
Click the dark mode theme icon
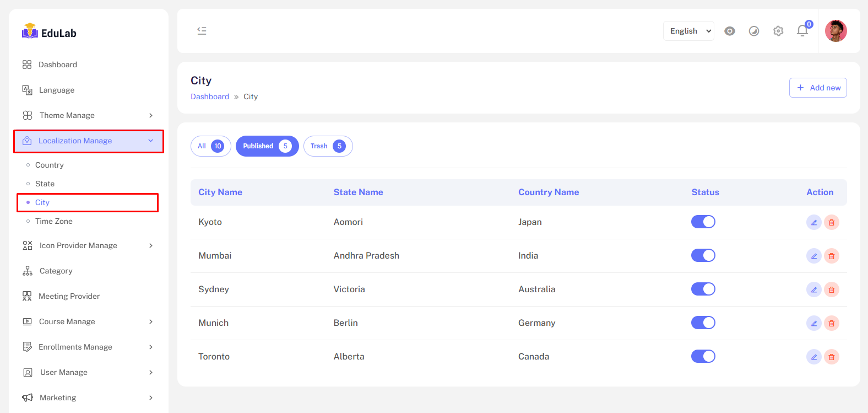[753, 31]
